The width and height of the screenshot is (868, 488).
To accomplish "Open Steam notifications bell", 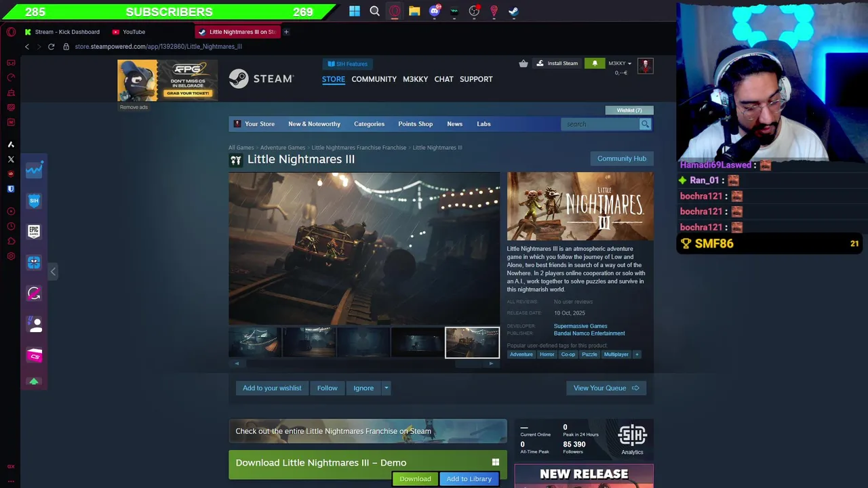I will (x=595, y=63).
